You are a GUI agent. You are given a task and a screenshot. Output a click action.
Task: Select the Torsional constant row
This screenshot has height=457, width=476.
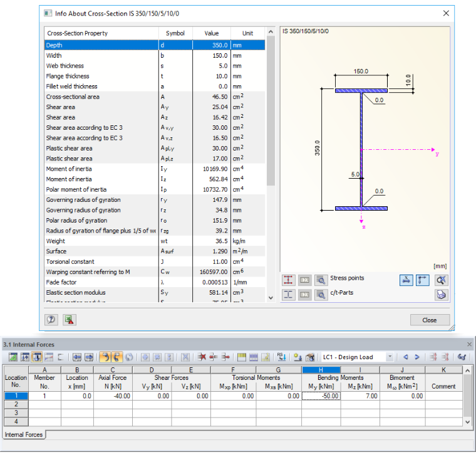[155, 261]
